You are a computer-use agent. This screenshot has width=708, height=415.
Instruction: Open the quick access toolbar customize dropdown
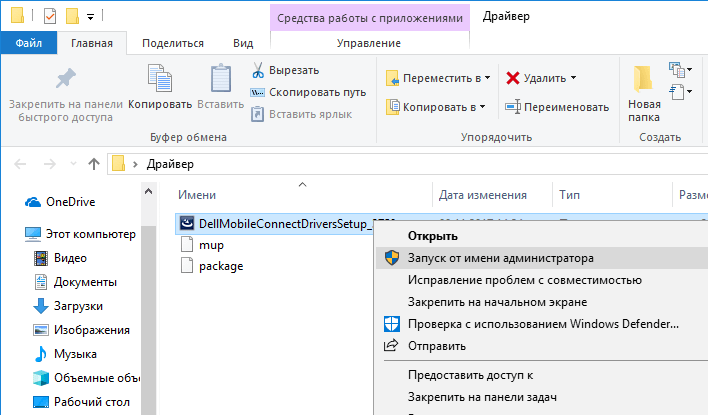tap(90, 17)
